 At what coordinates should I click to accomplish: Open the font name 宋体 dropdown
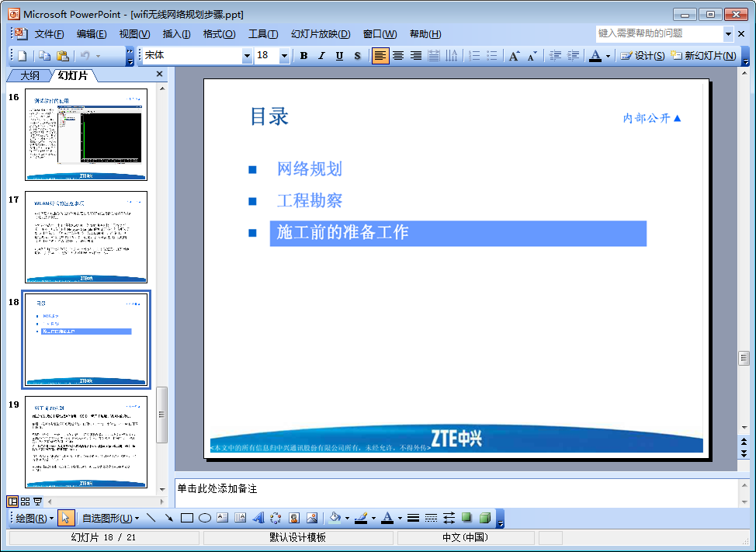coord(247,56)
